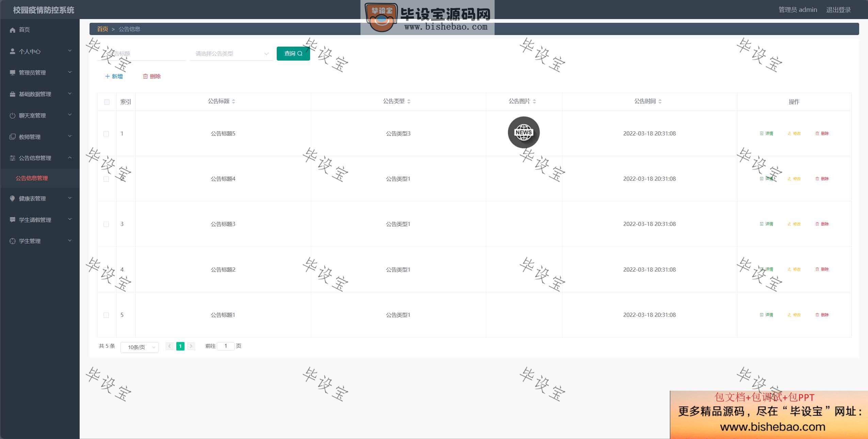The image size is (868, 439).
Task: Expand the 聊天室管理 menu chevron
Action: (70, 115)
